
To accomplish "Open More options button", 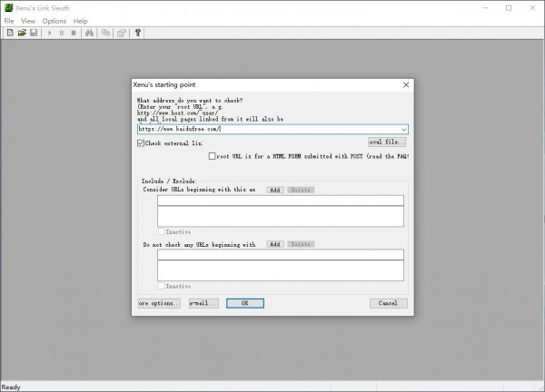I will coord(159,303).
